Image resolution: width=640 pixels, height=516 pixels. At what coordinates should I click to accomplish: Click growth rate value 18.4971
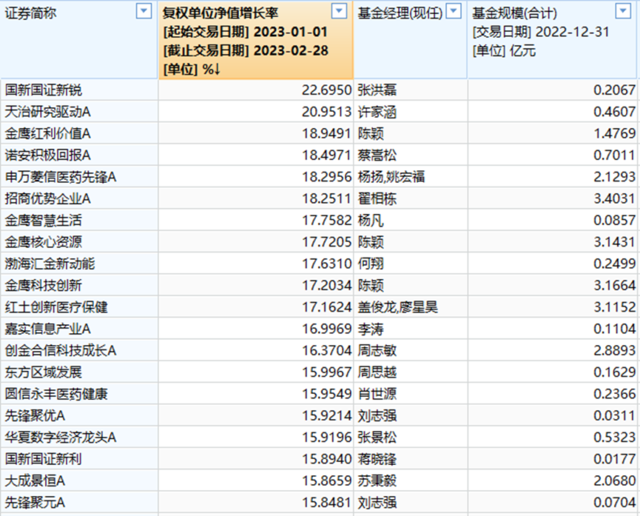coord(327,155)
